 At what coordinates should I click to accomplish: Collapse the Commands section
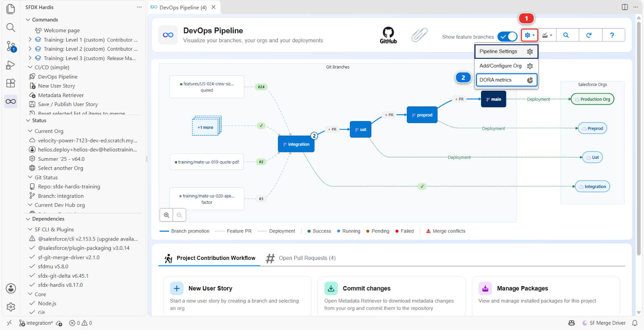(28, 20)
